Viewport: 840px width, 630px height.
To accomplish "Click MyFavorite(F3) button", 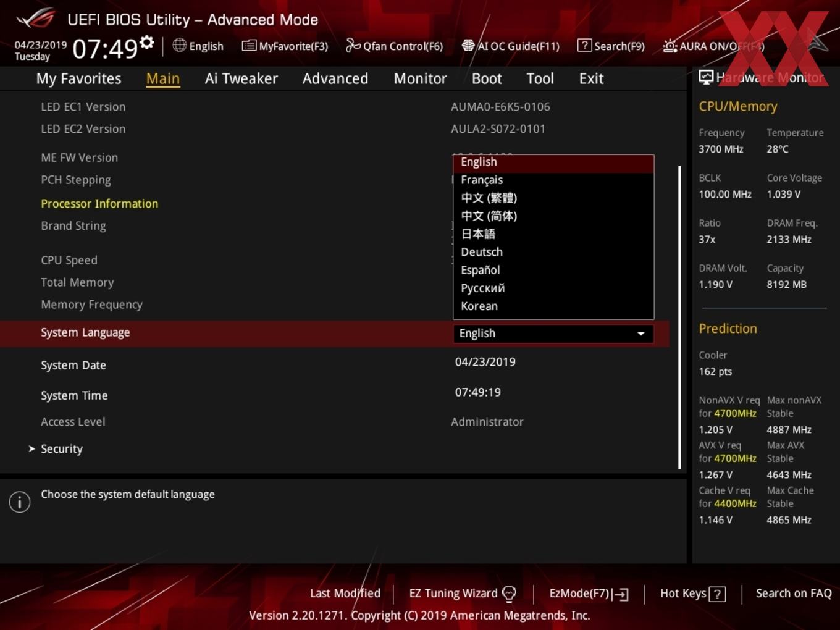I will click(x=285, y=46).
